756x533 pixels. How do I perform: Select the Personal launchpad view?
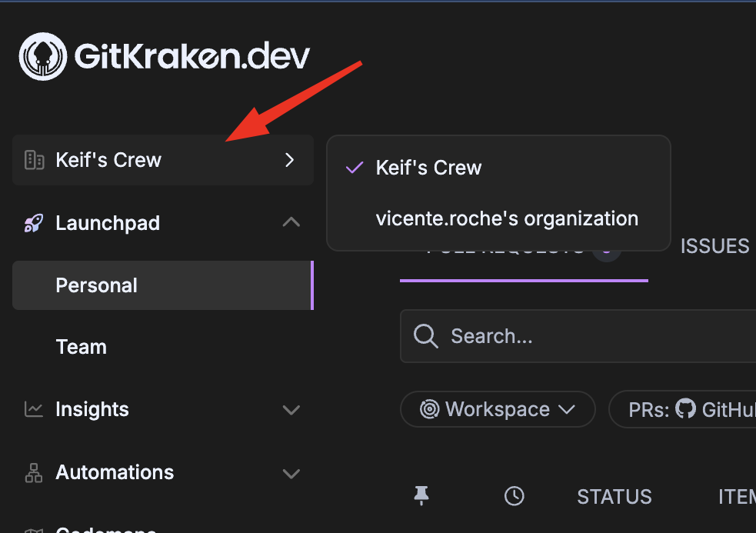click(163, 285)
